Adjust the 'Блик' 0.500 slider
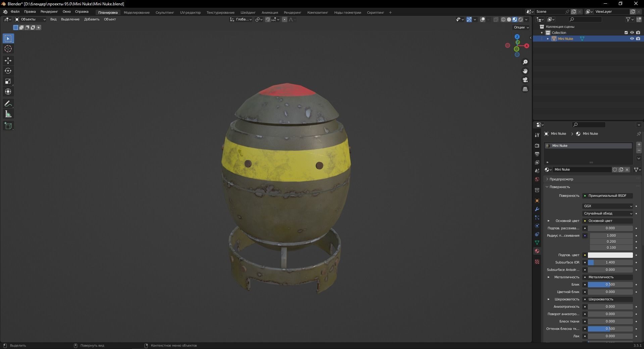Image resolution: width=644 pixels, height=349 pixels. [610, 285]
